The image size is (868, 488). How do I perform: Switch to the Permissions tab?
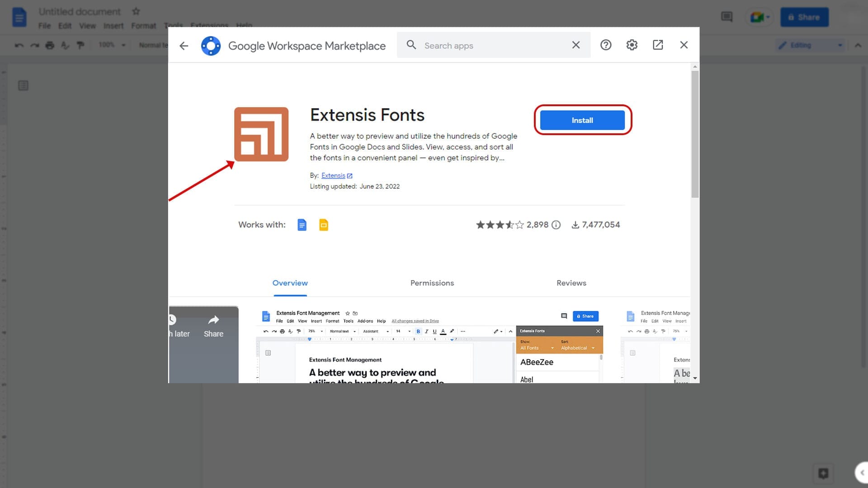pos(432,283)
